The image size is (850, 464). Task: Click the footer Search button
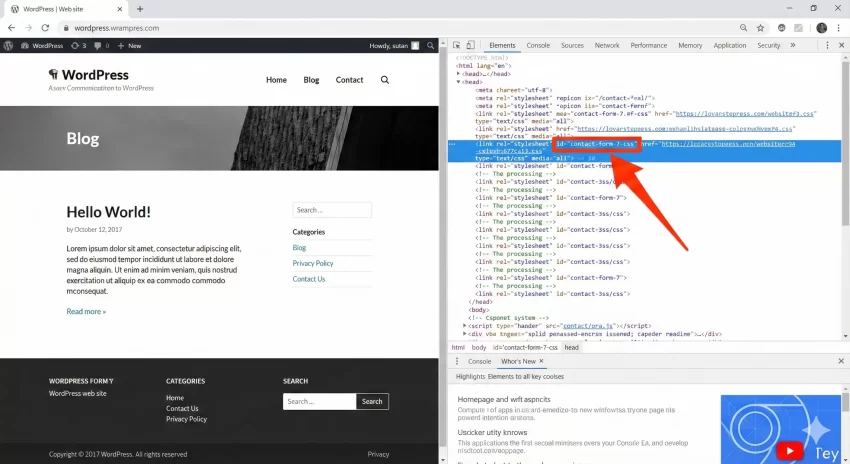372,401
